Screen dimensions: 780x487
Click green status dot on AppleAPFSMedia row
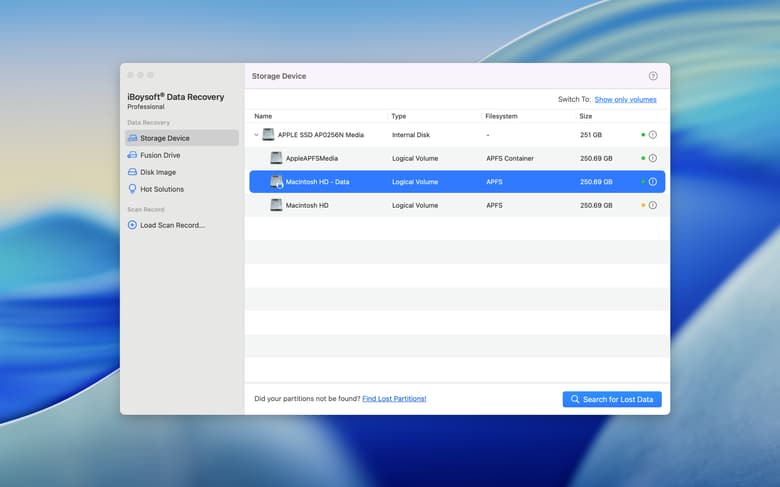(643, 158)
